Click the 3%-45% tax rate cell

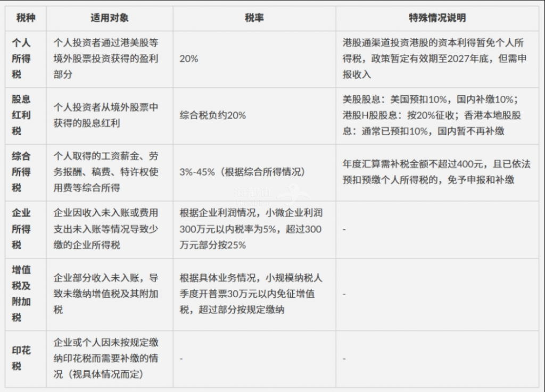[241, 172]
